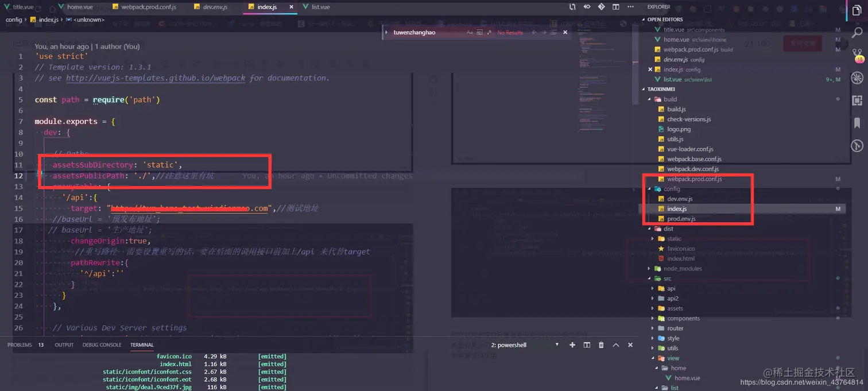Viewport: 868px width, 391px height.
Task: Go to the next match in the find widget
Action: pos(544,33)
